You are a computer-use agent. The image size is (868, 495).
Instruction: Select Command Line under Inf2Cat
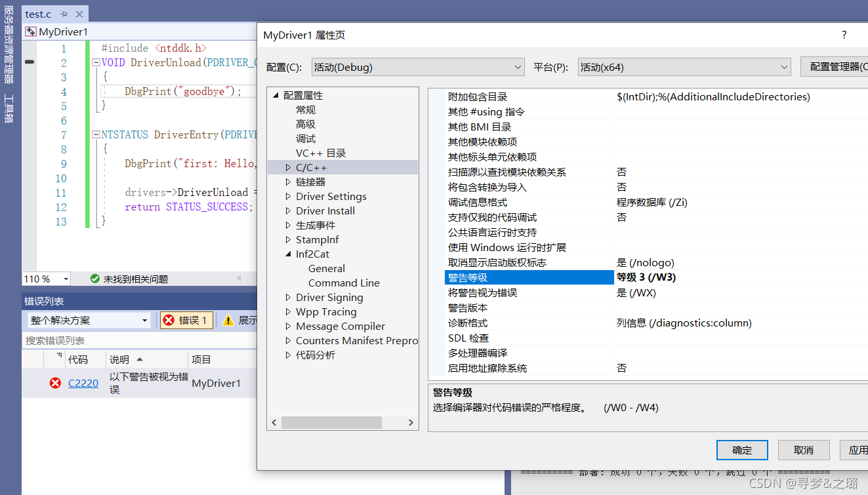(344, 283)
